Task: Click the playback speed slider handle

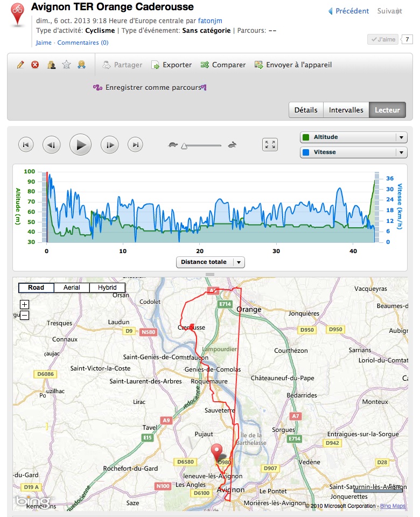Action: pos(184,146)
